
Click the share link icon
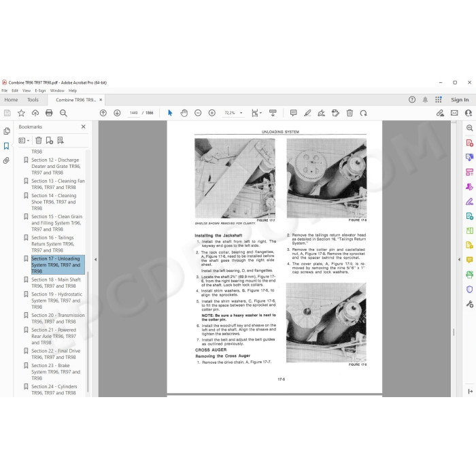pyautogui.click(x=440, y=114)
